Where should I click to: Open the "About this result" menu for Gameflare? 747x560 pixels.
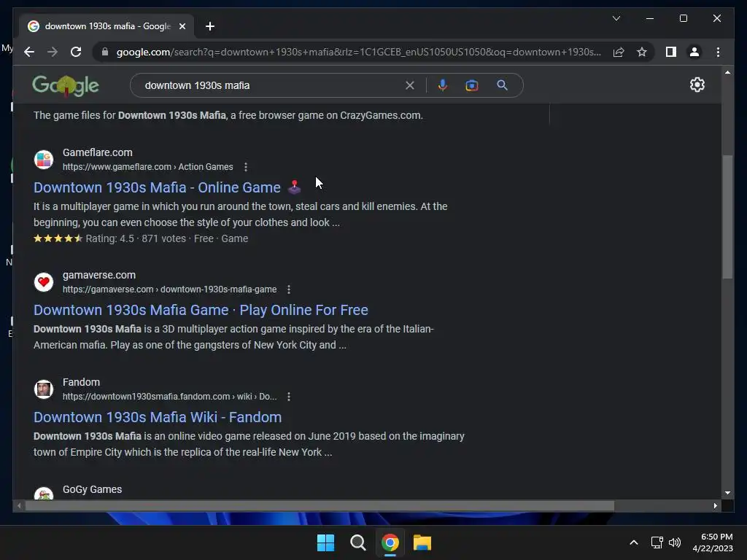coord(246,167)
